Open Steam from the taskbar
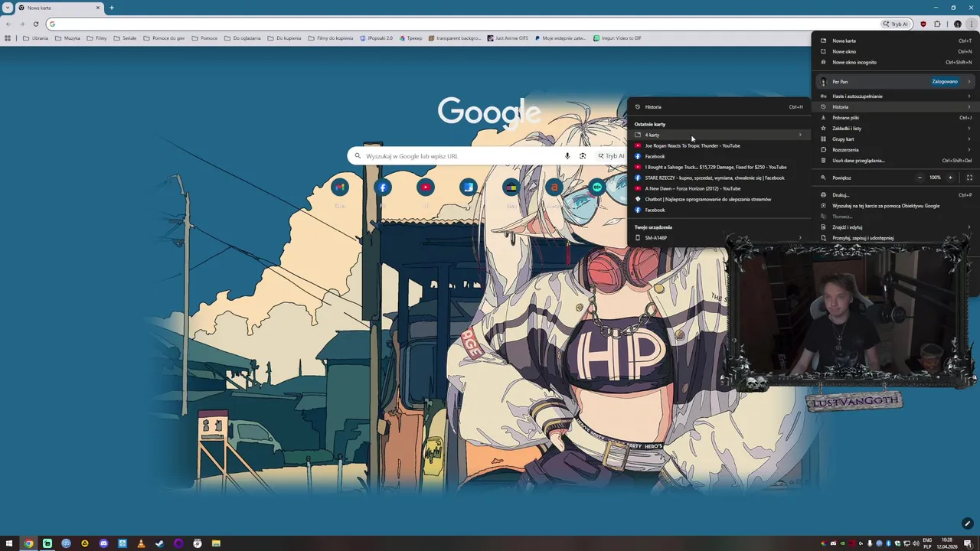Viewport: 980px width, 551px height. click(x=160, y=543)
